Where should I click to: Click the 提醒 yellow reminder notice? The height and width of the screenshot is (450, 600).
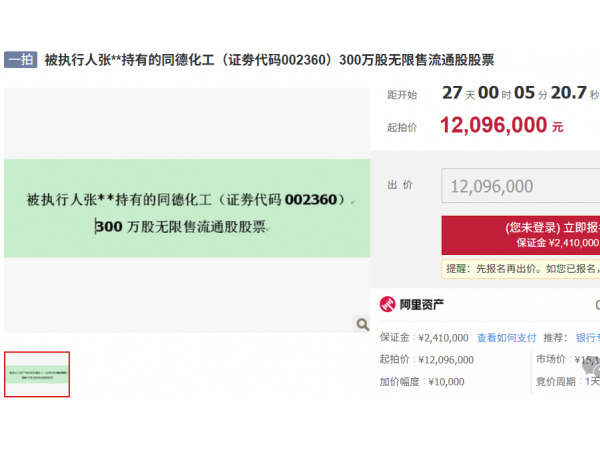(x=521, y=268)
